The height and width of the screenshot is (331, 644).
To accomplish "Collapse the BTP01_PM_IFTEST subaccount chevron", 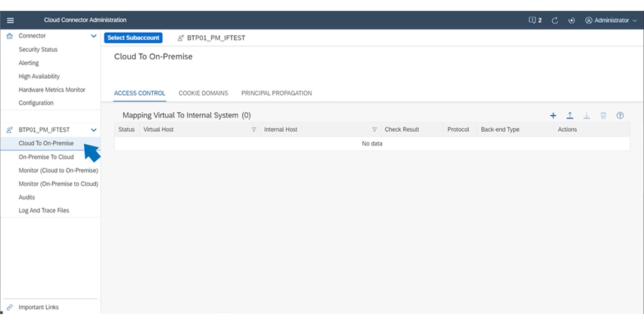I will (94, 130).
